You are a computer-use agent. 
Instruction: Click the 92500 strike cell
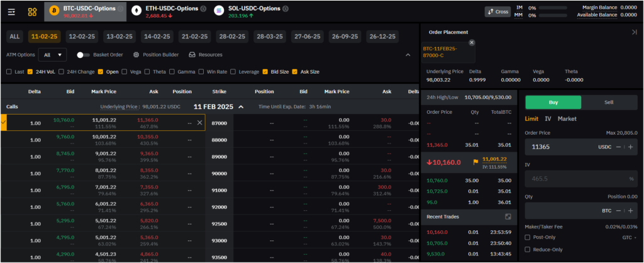[219, 223]
